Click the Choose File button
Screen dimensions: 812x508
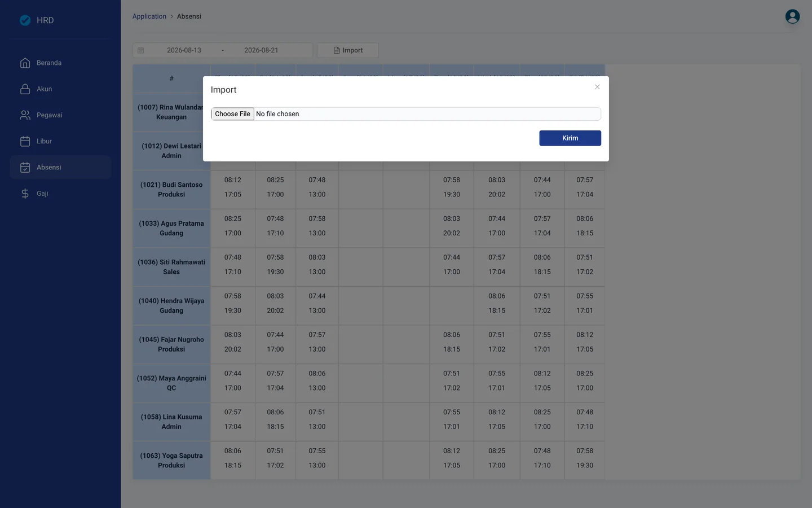click(232, 114)
